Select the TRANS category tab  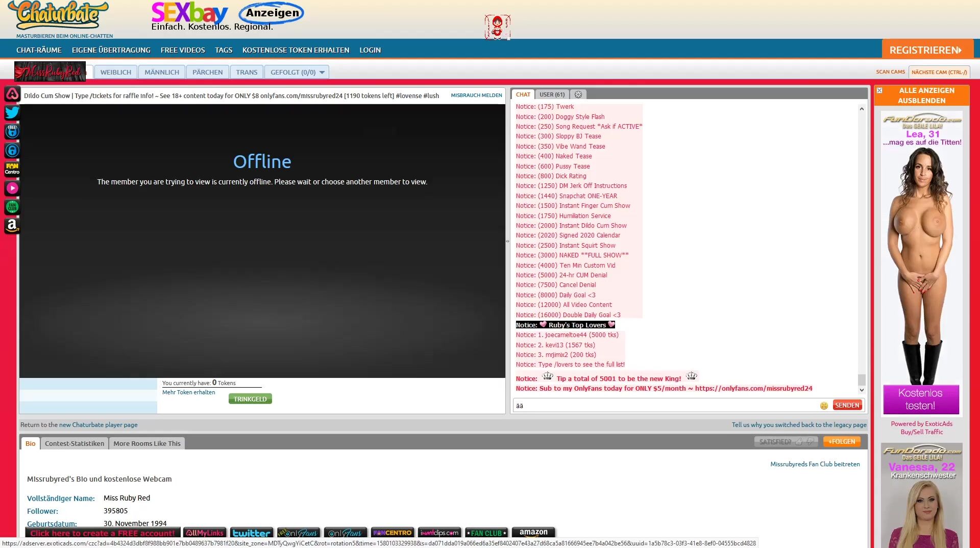point(247,72)
